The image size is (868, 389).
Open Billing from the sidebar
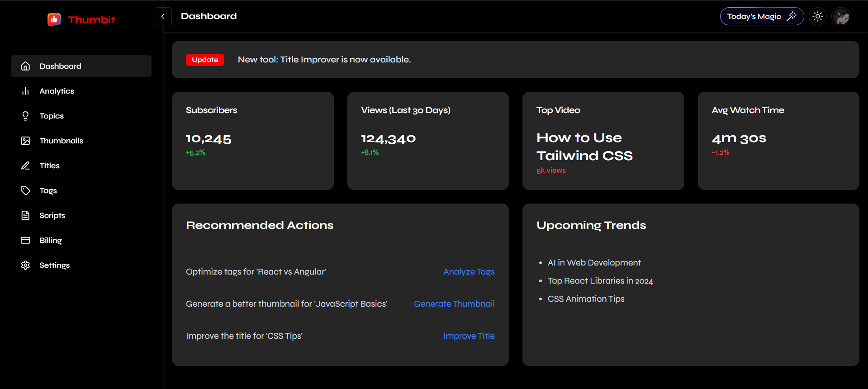81,240
